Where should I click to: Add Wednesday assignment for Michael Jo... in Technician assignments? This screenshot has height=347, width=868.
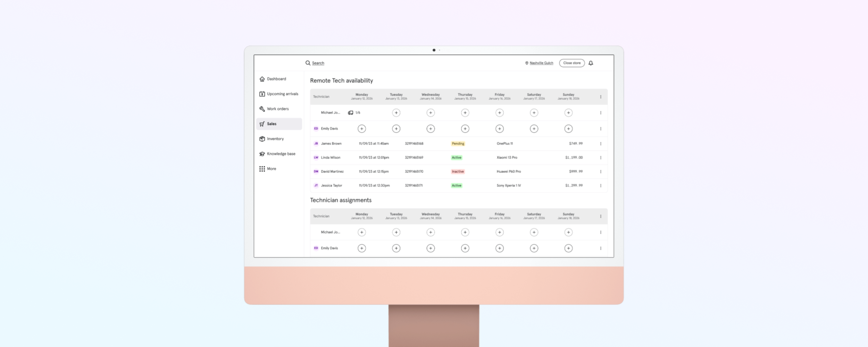431,232
